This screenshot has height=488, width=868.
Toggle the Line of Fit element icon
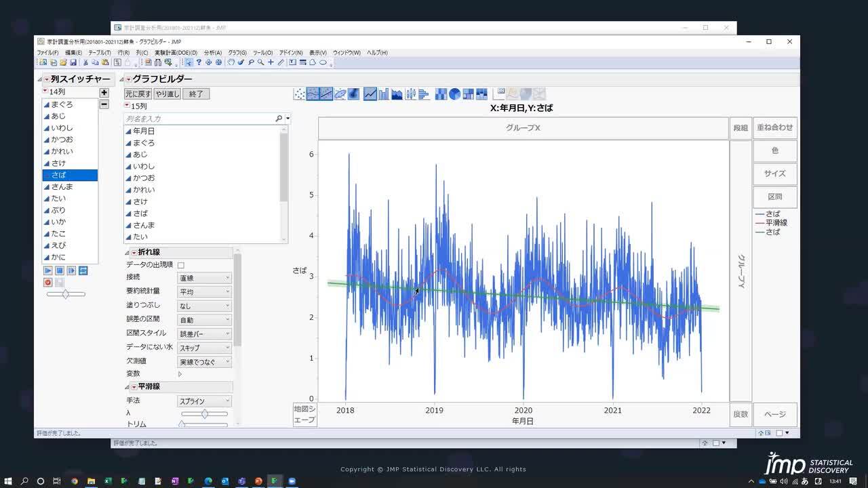pyautogui.click(x=326, y=94)
